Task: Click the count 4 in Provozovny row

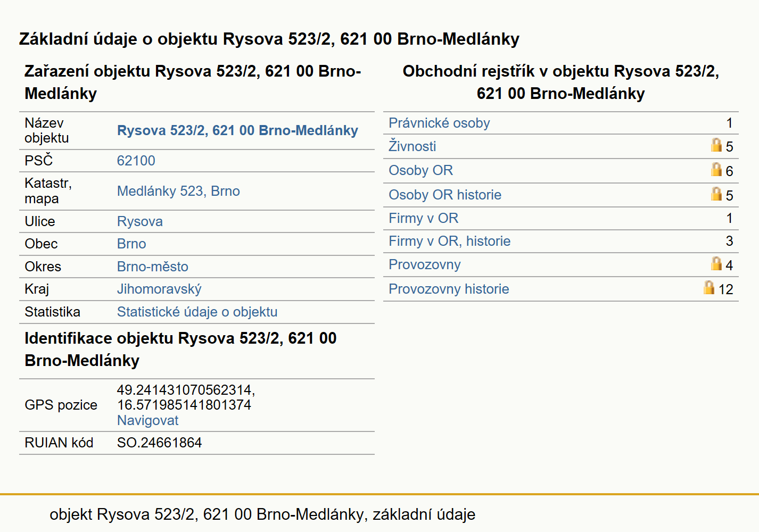Action: coord(729,265)
